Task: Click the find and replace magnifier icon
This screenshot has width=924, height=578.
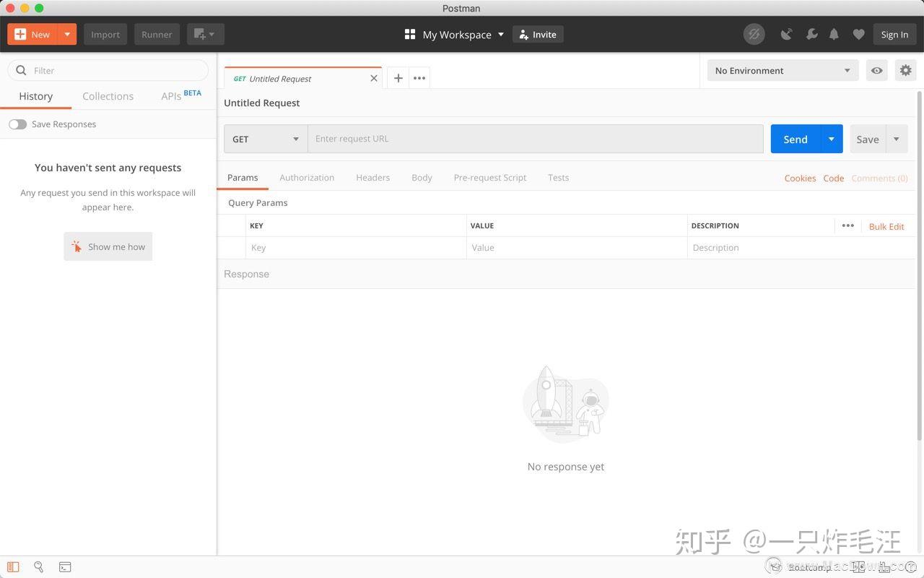Action: tap(38, 567)
